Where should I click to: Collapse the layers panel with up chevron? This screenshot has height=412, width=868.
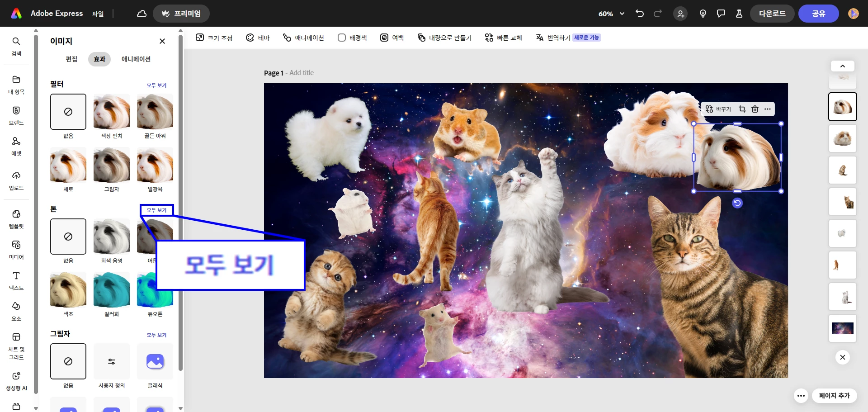(x=843, y=66)
